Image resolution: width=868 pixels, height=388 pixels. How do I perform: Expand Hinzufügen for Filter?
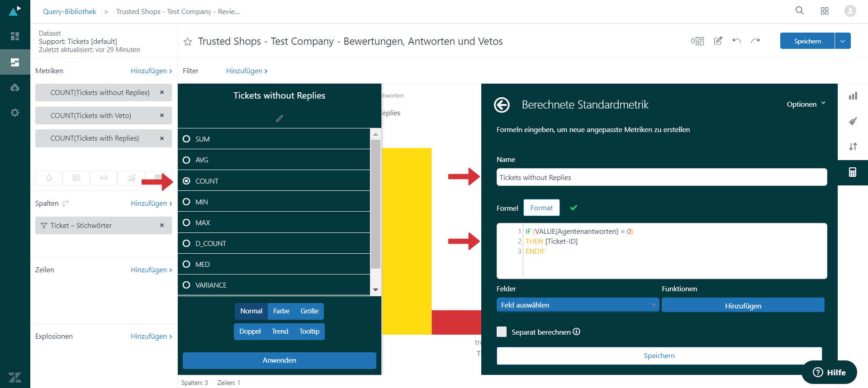[247, 71]
